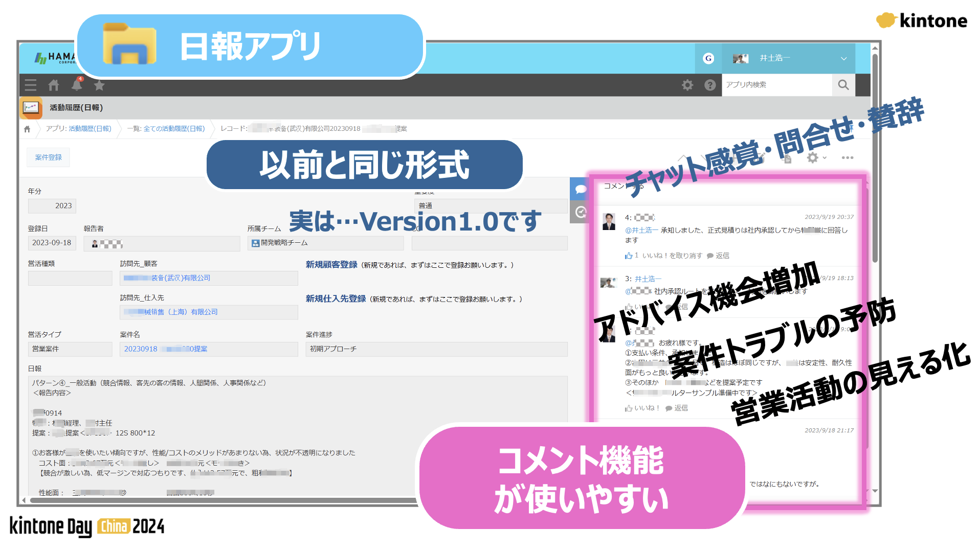Click the 案件登録 button
Screen dimensions: 980x551
49,157
